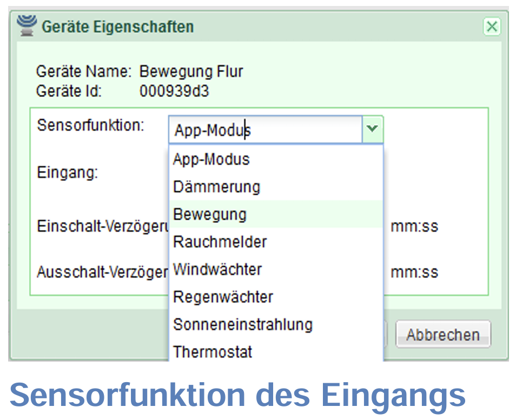
Task: Select App-Modus from the dropdown list
Action: [x=211, y=160]
